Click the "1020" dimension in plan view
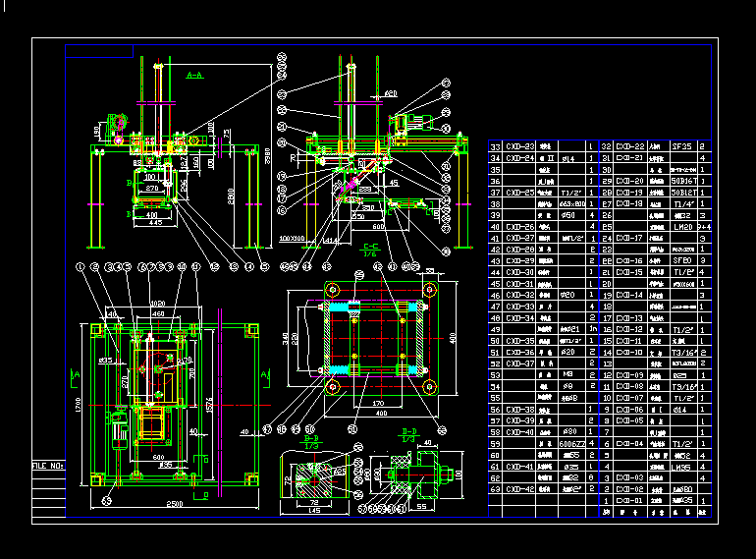The width and height of the screenshot is (756, 559). point(158,304)
